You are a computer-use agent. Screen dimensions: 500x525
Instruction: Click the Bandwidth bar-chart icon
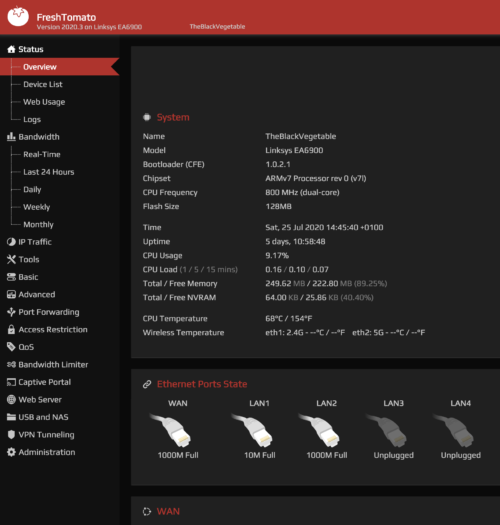[x=11, y=137]
